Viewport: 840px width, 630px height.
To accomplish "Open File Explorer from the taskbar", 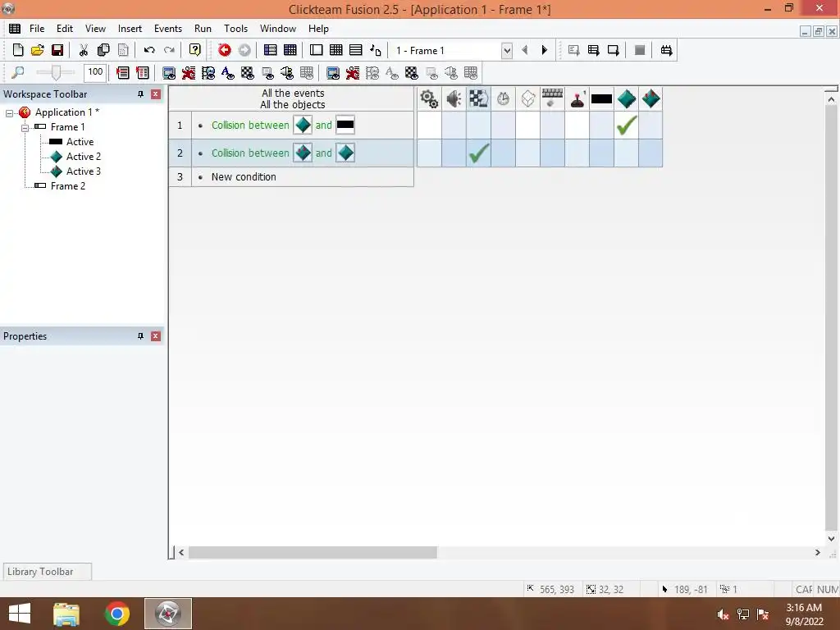I will (x=66, y=614).
